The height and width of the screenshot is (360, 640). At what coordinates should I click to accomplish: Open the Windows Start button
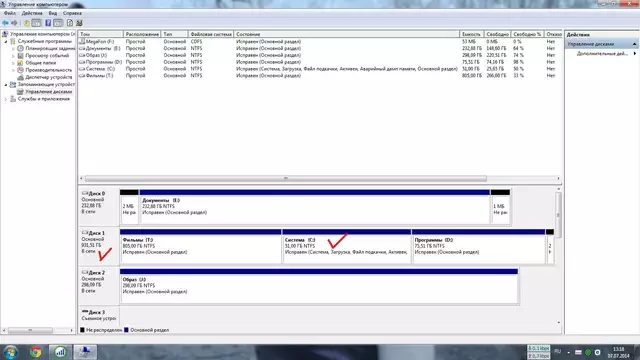point(10,352)
